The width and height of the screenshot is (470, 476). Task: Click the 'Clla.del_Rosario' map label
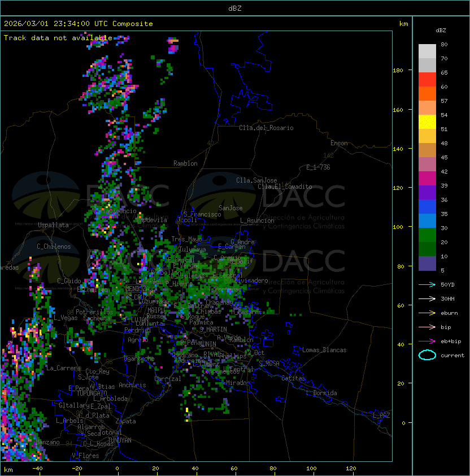coord(266,128)
